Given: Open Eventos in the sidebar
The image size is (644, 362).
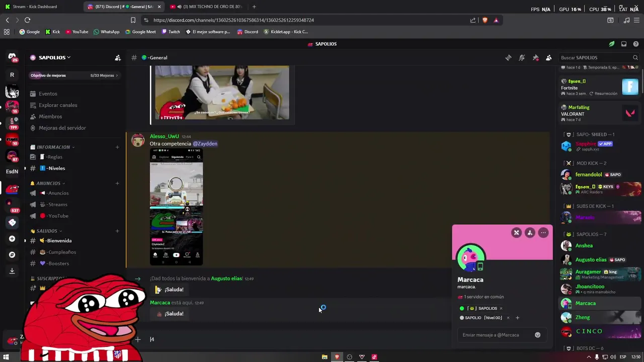Looking at the screenshot, I should click(74, 94).
